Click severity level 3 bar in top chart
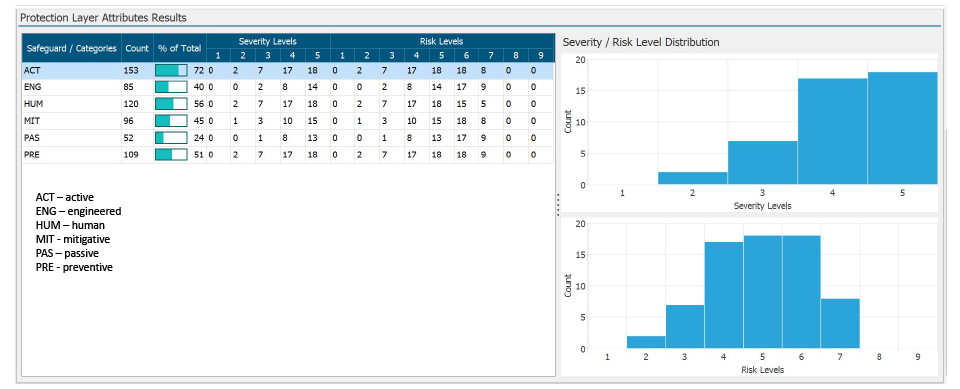960x389 pixels. point(763,162)
